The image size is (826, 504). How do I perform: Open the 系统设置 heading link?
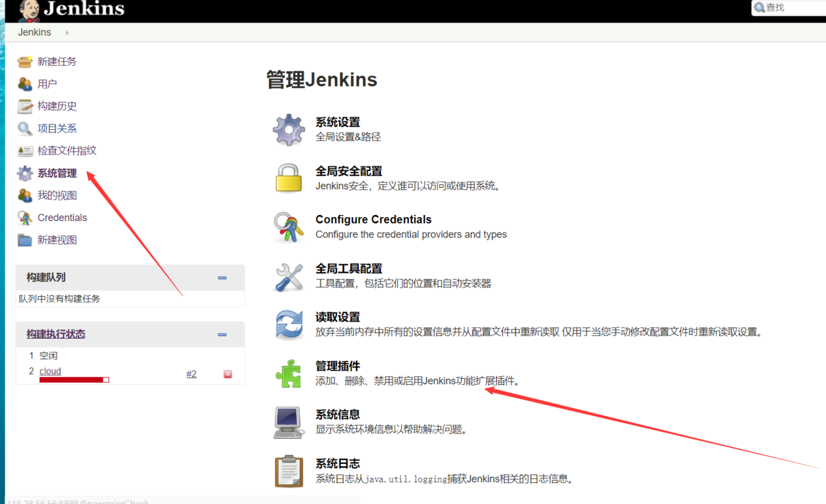[338, 122]
